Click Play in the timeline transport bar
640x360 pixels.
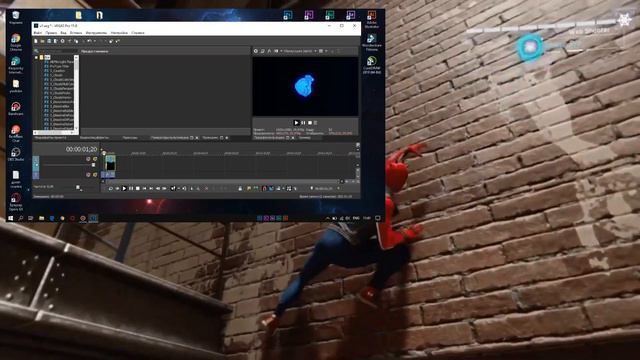click(x=124, y=188)
